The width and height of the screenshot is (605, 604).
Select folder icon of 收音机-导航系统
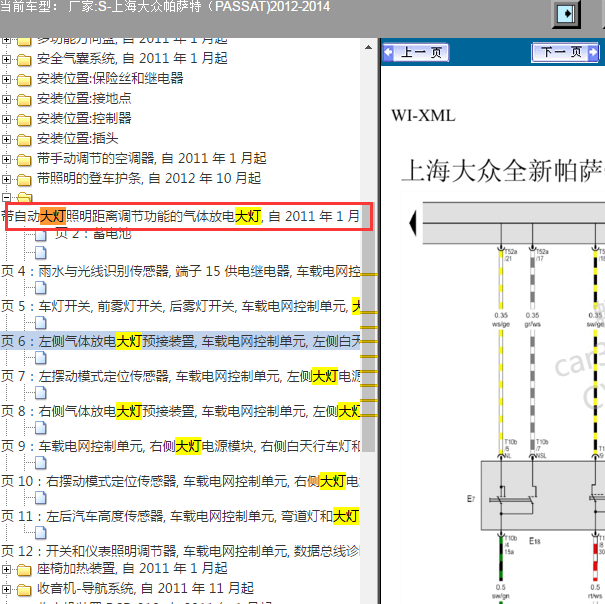coord(24,590)
